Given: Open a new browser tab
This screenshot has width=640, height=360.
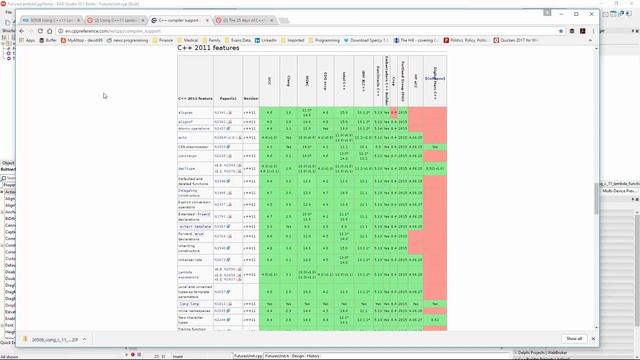Looking at the screenshot, I should [284, 20].
